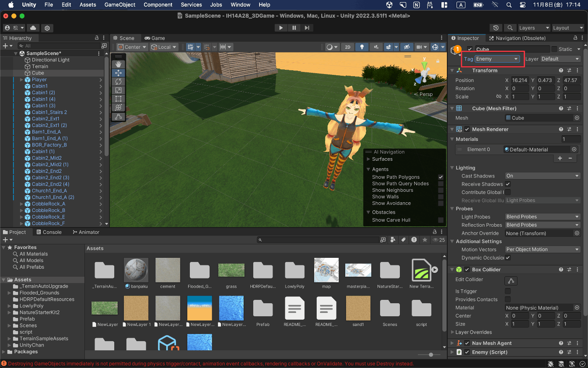Select the Rect tool in Scene overlay
588x368 pixels.
coord(118,99)
